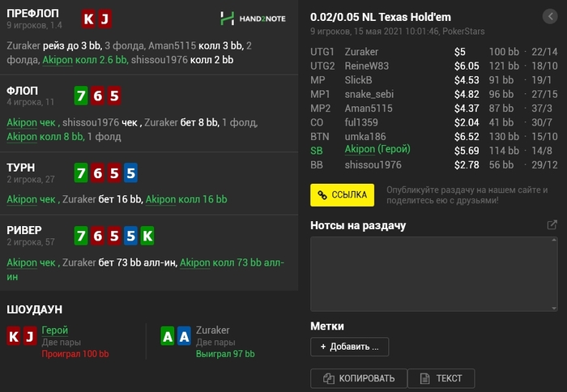The image size is (567, 392).
Task: Click the blue 5 card on turn
Action: tap(130, 173)
